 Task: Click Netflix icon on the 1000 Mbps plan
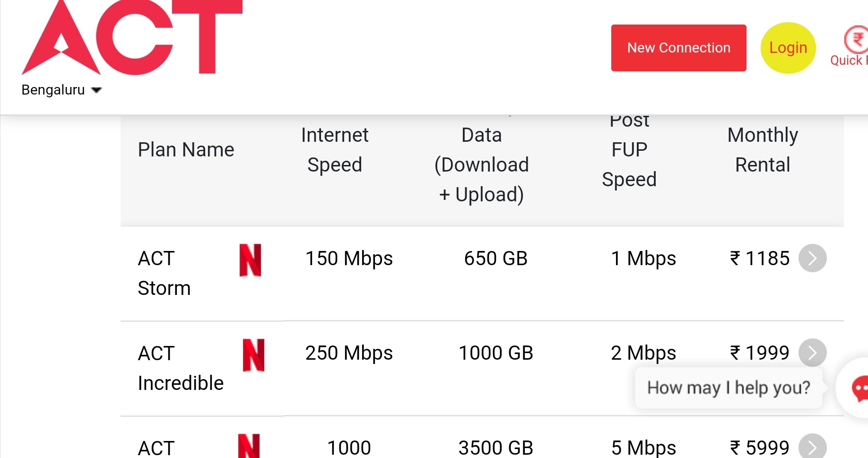249,446
